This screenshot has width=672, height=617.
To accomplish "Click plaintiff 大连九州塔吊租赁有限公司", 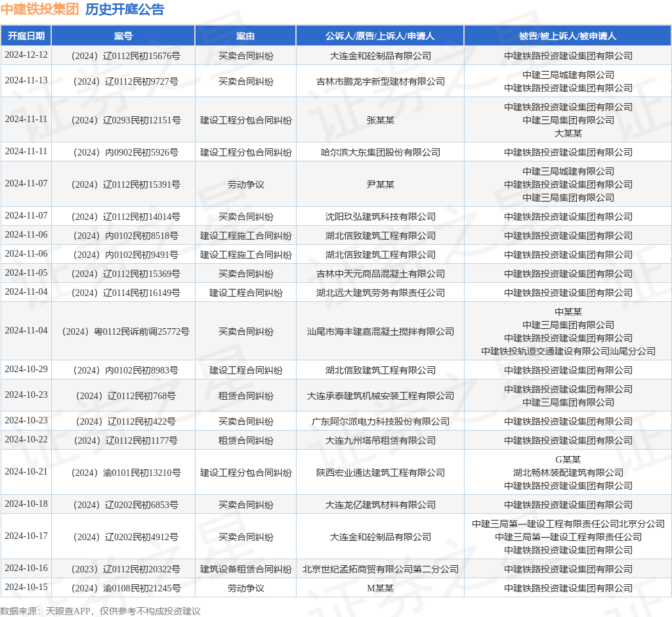I will pyautogui.click(x=381, y=440).
